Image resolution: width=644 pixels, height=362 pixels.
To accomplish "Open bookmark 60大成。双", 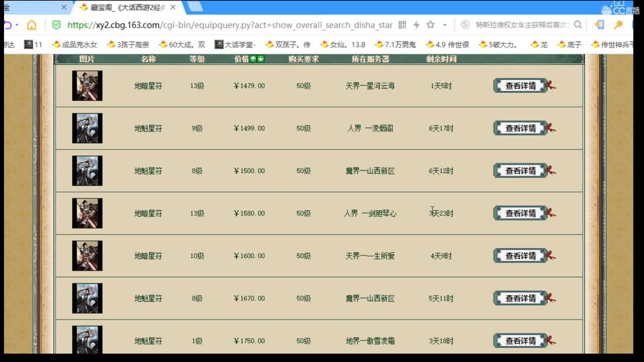I will [182, 45].
